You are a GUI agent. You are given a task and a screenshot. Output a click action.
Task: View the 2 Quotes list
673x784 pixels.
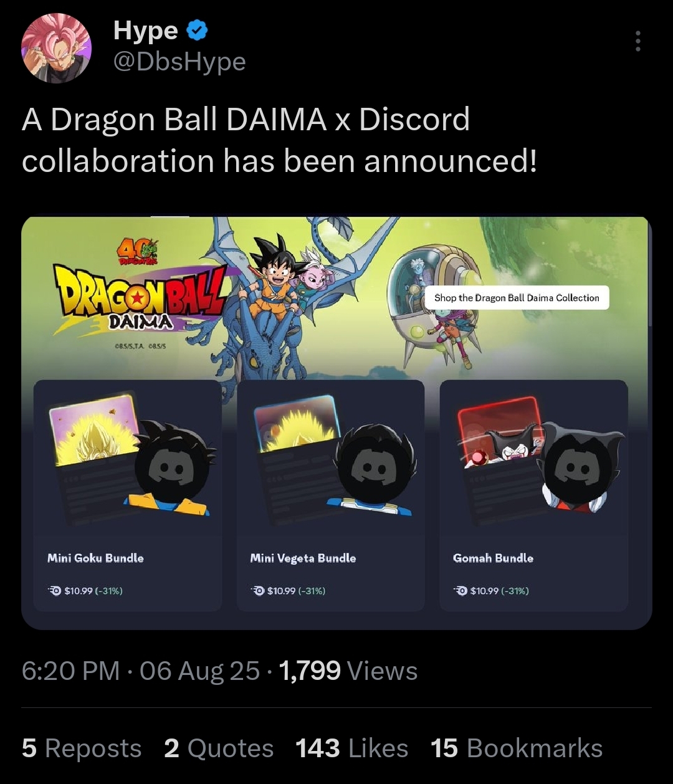point(219,748)
